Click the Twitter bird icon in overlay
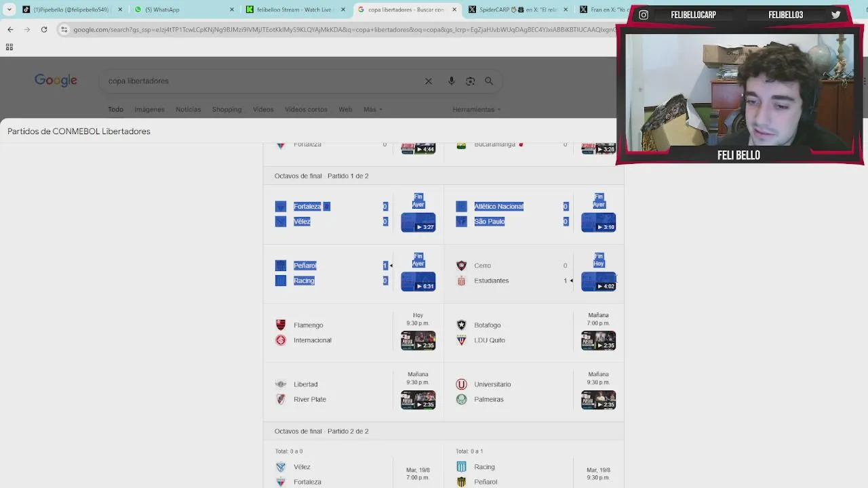Screen dimensions: 868x488 pyautogui.click(x=835, y=14)
